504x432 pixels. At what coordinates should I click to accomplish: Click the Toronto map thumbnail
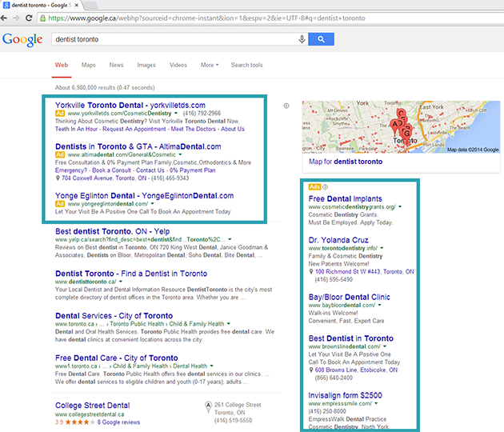point(401,126)
